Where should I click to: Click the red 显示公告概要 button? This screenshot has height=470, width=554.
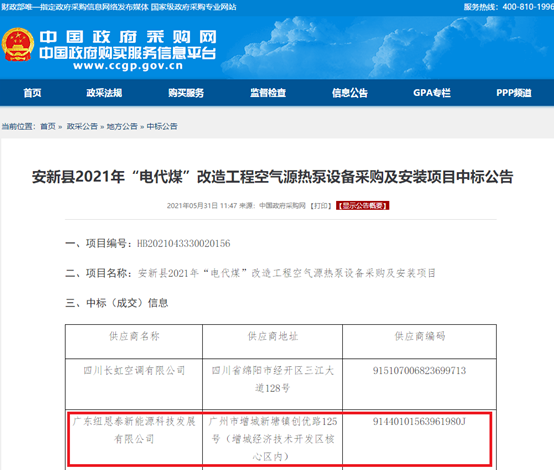[363, 206]
